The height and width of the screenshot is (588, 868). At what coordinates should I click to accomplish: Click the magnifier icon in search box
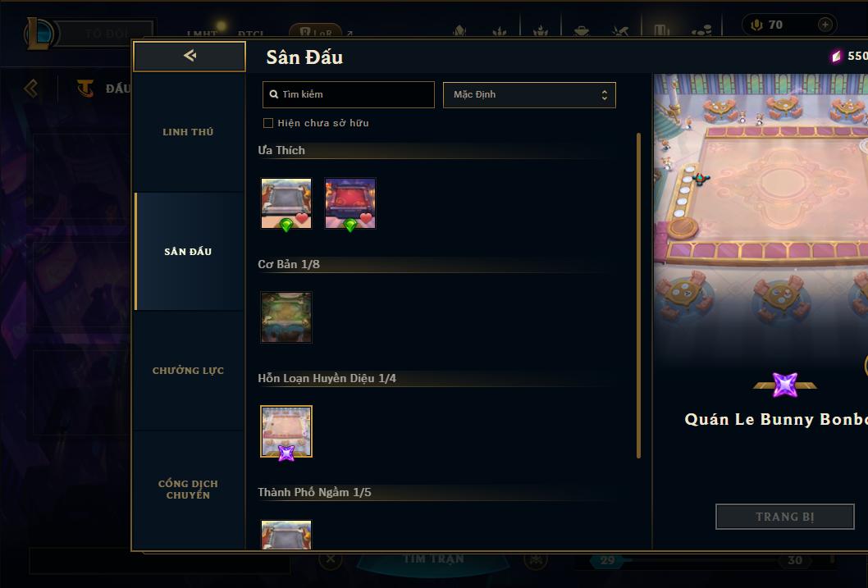(x=273, y=94)
